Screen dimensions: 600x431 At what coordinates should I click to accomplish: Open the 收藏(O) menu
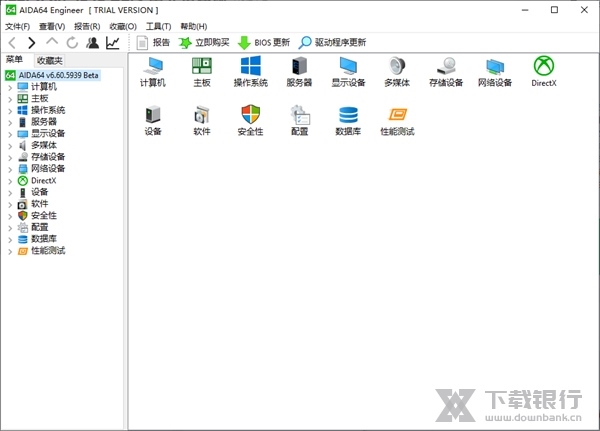[x=123, y=26]
